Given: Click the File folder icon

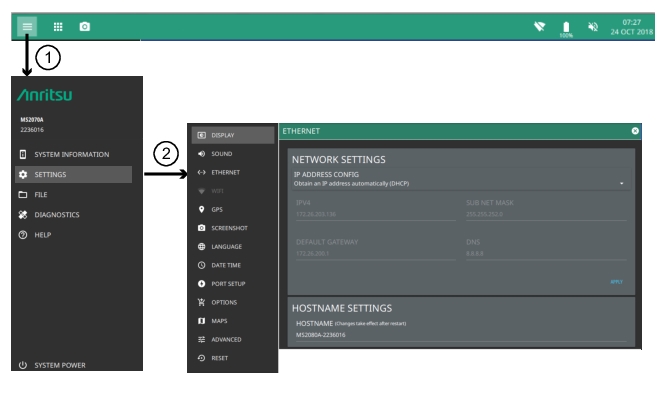Looking at the screenshot, I should tap(23, 195).
